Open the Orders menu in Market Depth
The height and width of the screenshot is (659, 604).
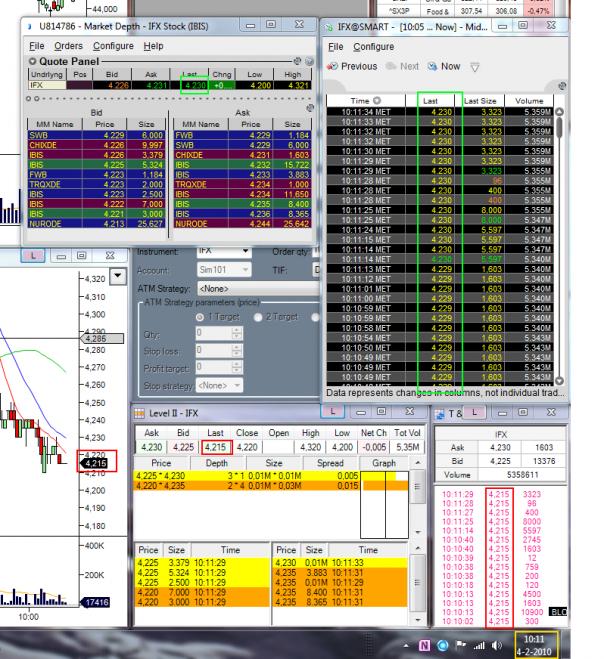(68, 46)
